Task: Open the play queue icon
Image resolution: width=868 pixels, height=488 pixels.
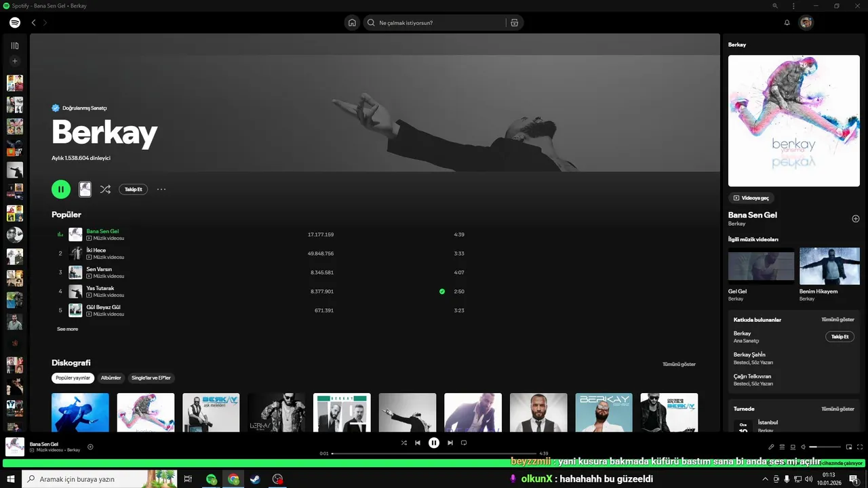Action: [782, 447]
